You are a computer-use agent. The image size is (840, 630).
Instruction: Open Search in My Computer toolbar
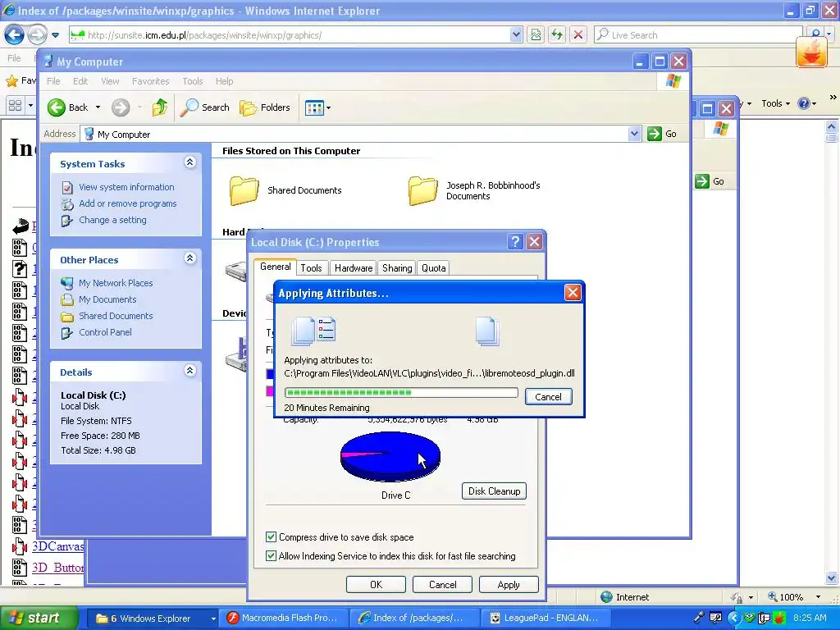(204, 107)
